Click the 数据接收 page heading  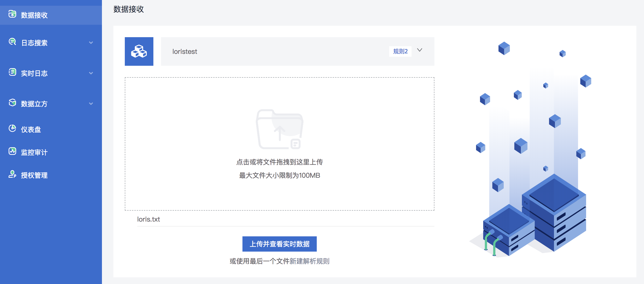(129, 9)
